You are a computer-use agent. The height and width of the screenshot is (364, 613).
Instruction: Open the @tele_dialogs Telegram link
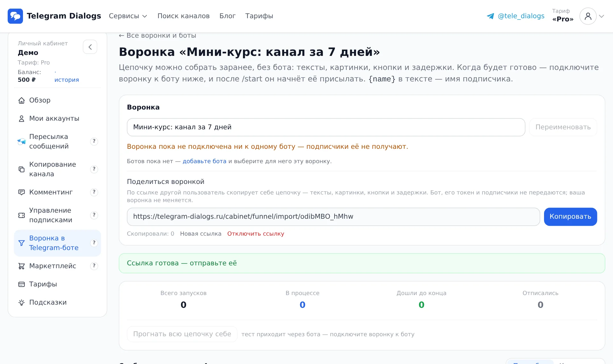pos(521,16)
